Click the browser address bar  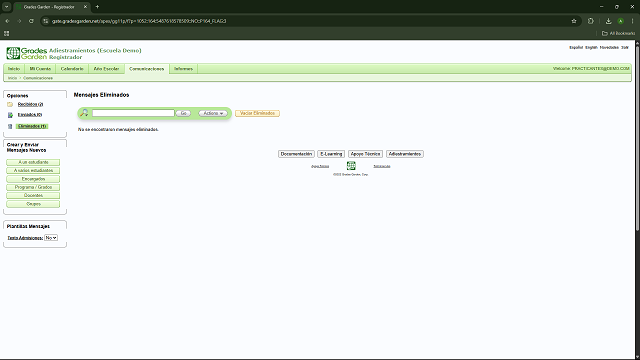click(x=310, y=21)
